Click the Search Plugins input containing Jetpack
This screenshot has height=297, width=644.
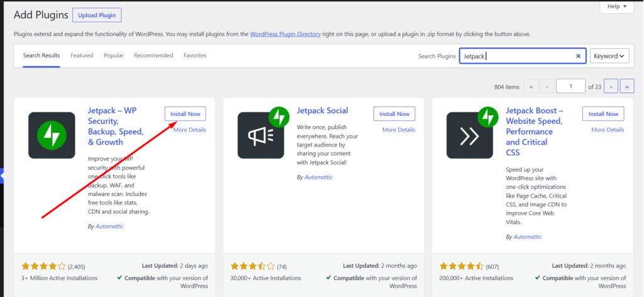[523, 56]
